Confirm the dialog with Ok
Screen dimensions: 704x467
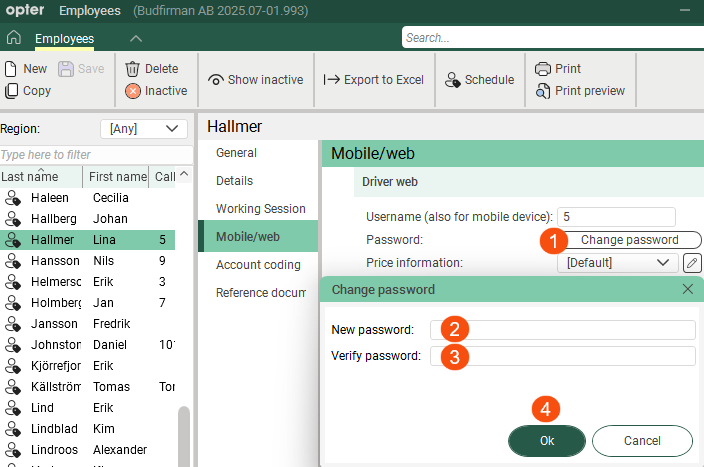point(546,440)
